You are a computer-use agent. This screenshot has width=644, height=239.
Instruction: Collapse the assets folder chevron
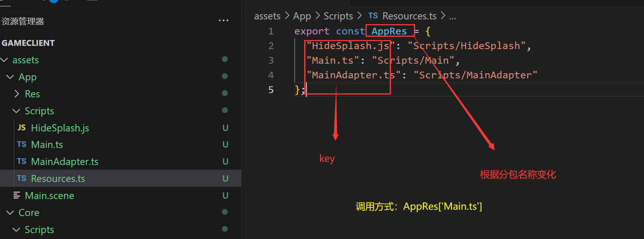(4, 60)
